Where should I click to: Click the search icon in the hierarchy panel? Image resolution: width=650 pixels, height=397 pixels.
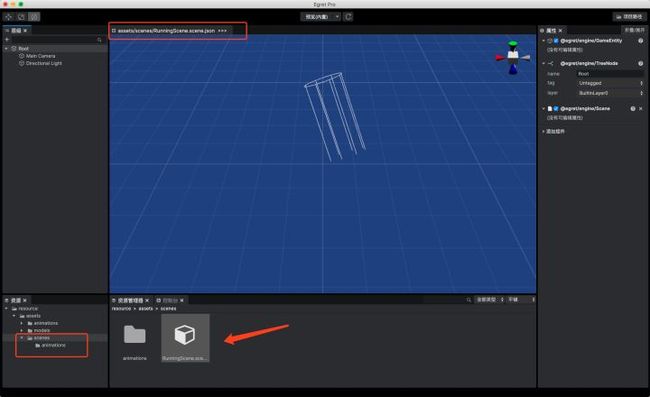(99, 40)
